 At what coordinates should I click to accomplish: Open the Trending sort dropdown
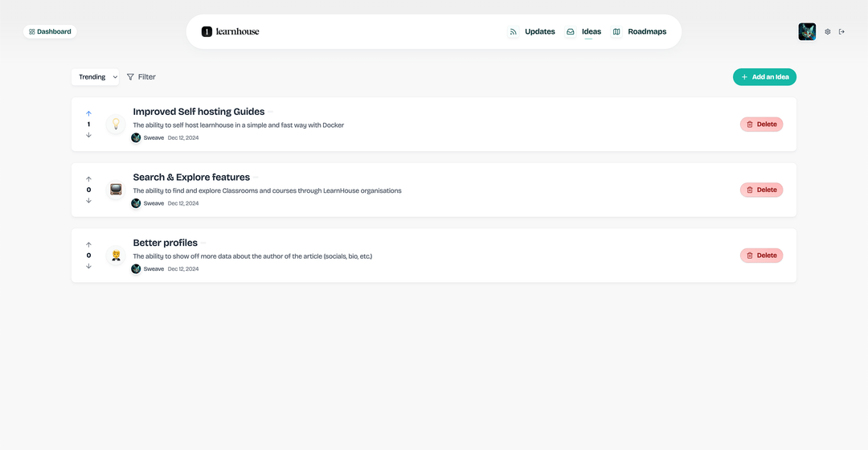point(96,77)
